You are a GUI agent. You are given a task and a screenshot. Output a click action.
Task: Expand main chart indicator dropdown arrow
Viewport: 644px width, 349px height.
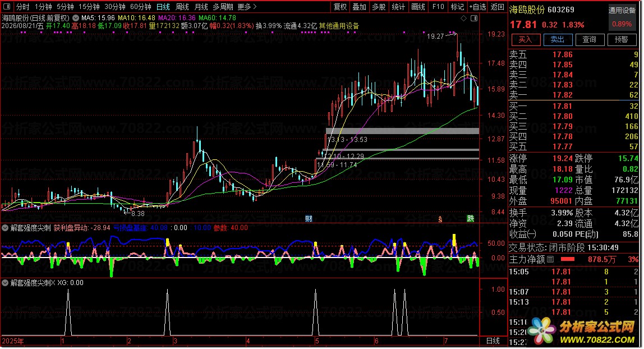click(76, 18)
